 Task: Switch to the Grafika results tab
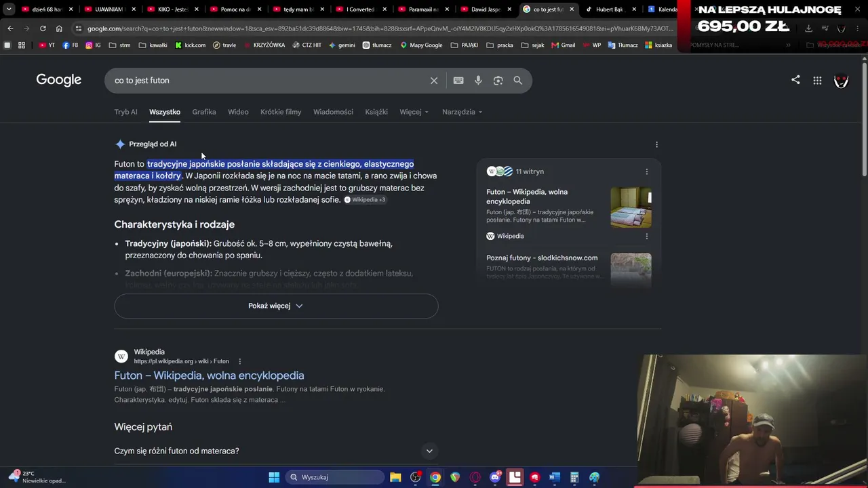point(204,112)
